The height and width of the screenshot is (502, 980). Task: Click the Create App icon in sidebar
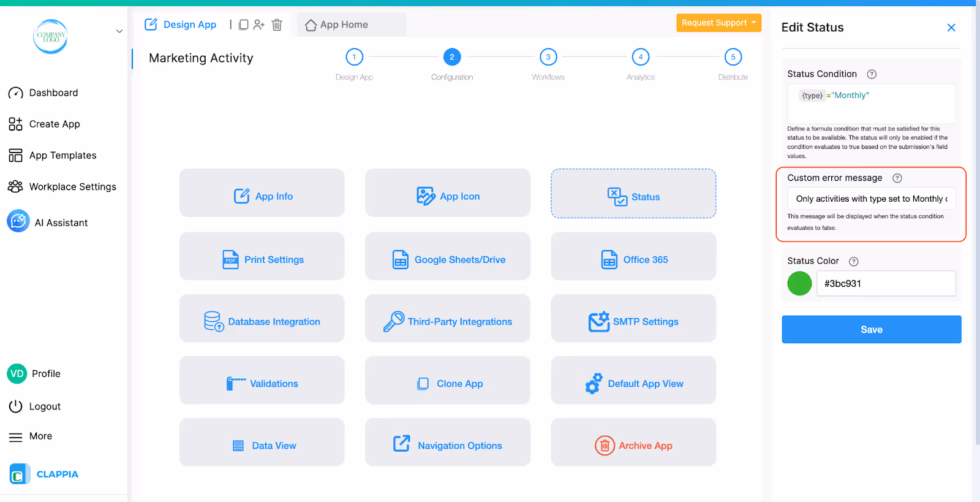[x=15, y=124]
